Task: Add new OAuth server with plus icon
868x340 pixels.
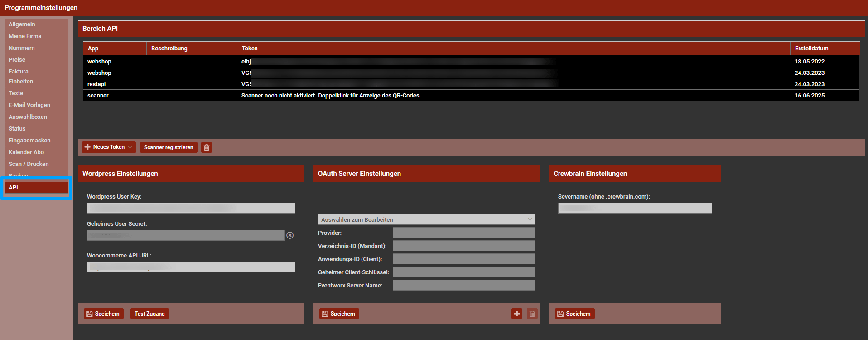Action: pos(517,314)
